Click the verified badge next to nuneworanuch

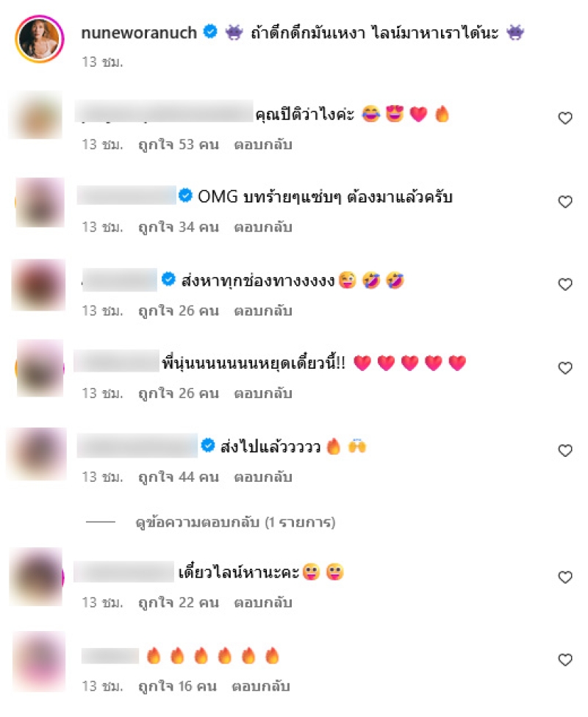pos(210,32)
